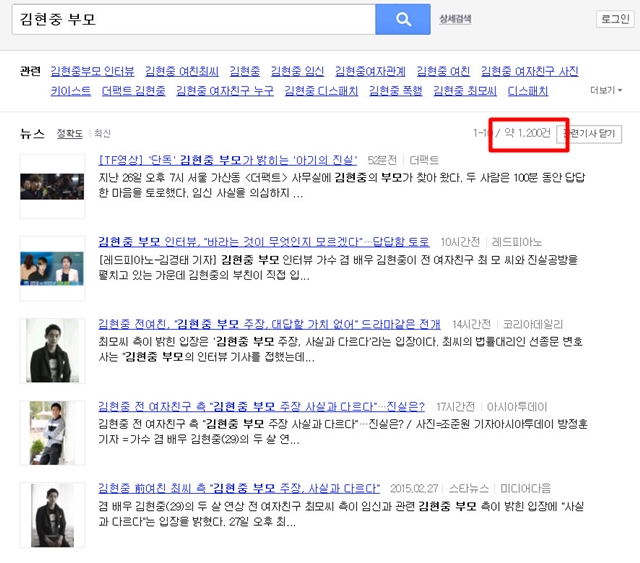Click the 레드피아노 source name
Image resolution: width=640 pixels, height=563 pixels.
517,242
